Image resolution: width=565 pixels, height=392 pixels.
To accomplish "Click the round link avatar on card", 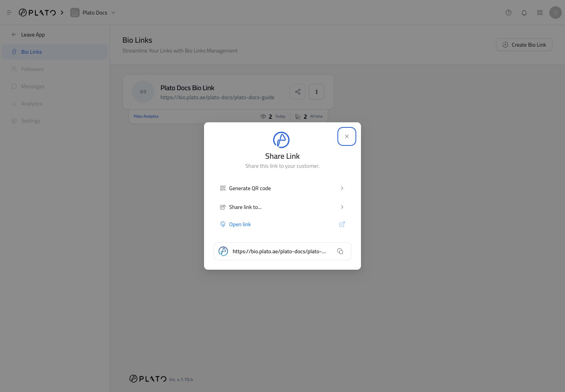I will 143,92.
